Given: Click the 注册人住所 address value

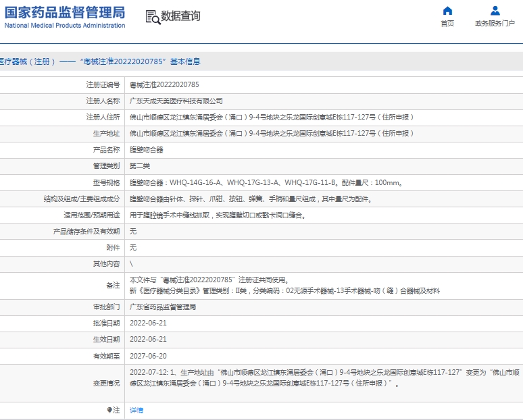Looking at the screenshot, I should [x=272, y=117].
